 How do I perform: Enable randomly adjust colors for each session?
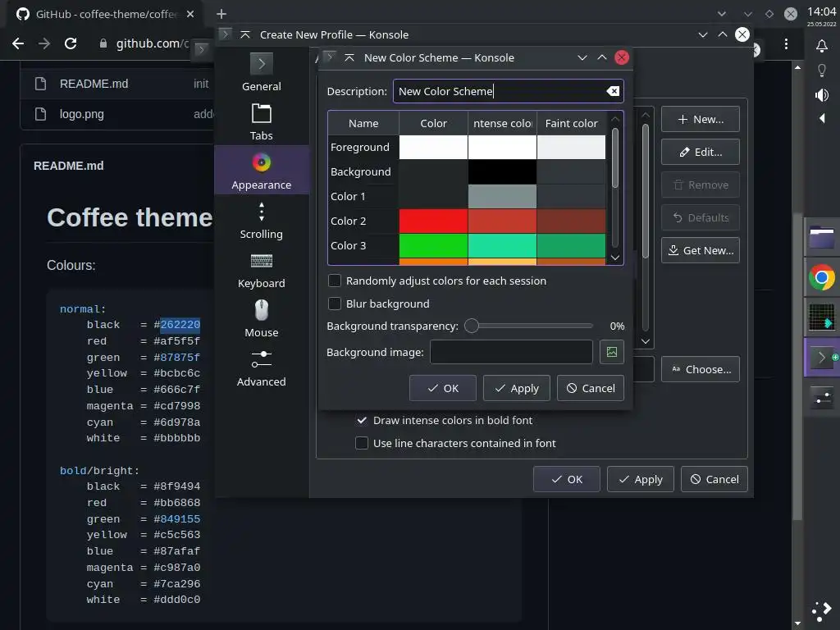[335, 281]
